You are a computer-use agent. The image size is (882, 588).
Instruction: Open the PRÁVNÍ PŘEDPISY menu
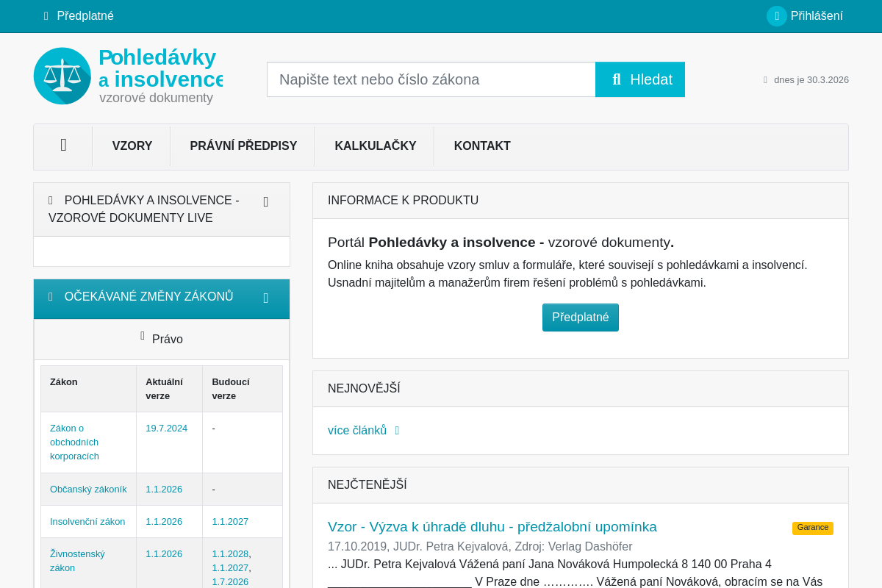243,146
